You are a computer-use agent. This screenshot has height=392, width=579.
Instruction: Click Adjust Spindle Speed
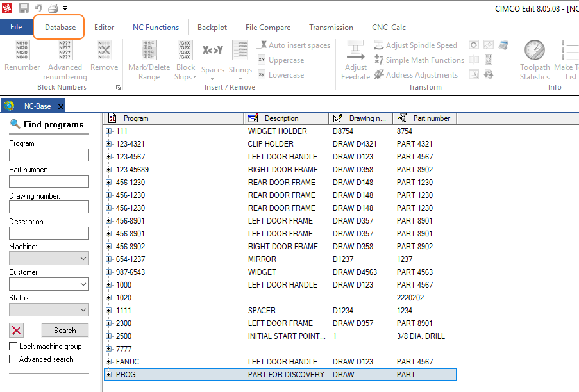[x=415, y=45]
